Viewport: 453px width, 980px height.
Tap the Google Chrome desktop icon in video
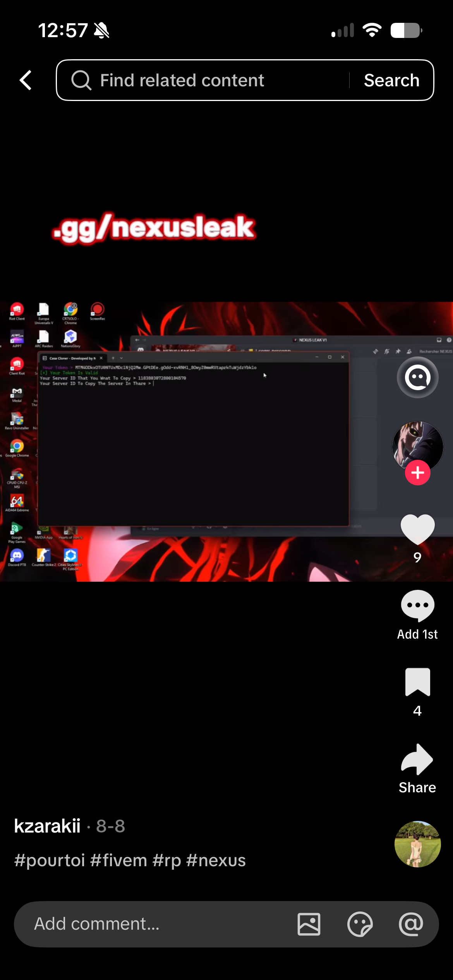coord(17,449)
